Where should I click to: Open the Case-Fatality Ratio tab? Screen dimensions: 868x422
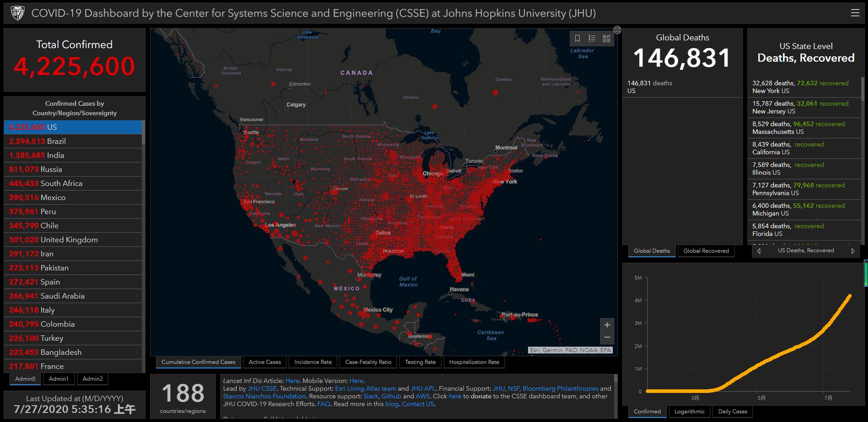pos(368,362)
